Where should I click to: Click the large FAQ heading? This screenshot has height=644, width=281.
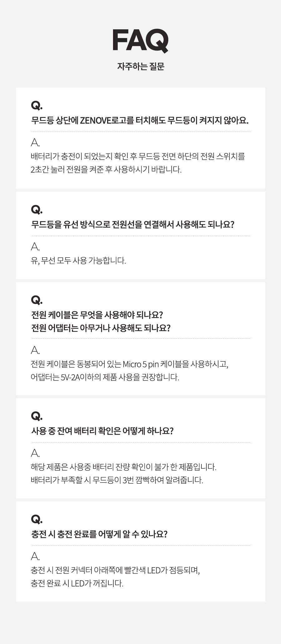[x=140, y=41]
